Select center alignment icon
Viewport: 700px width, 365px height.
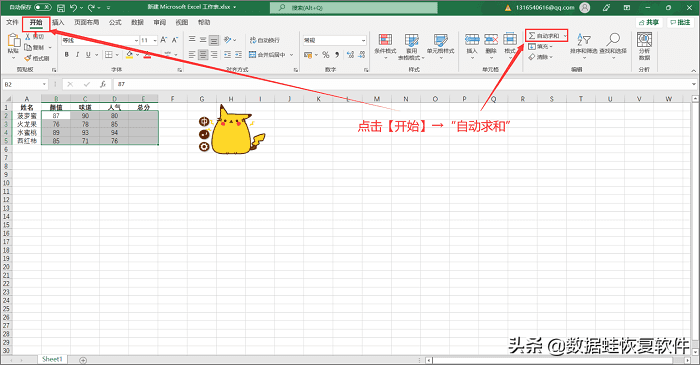(x=203, y=54)
